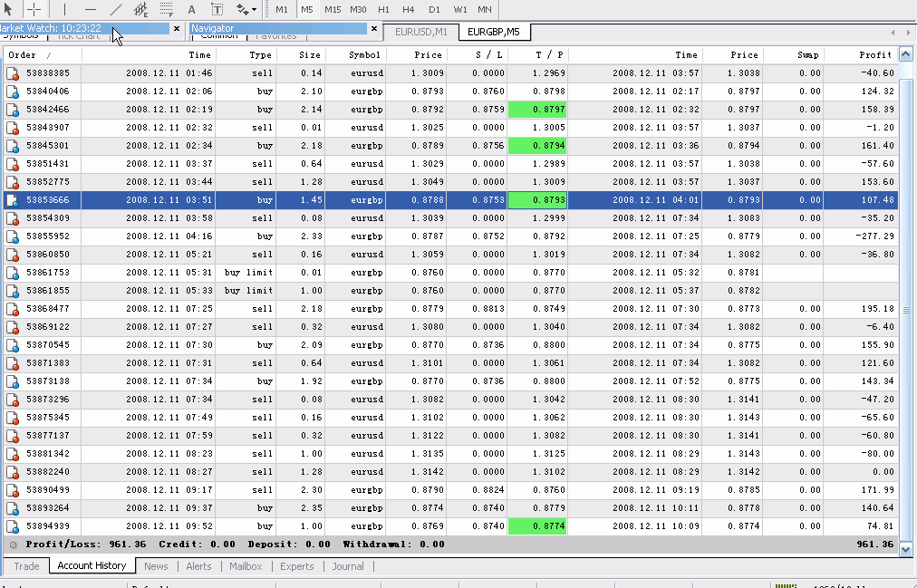Open the News terminal tab
The height and width of the screenshot is (588, 917).
tap(156, 566)
